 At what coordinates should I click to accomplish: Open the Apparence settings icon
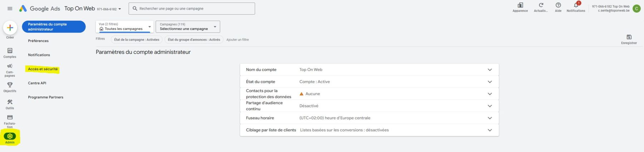coord(520,6)
